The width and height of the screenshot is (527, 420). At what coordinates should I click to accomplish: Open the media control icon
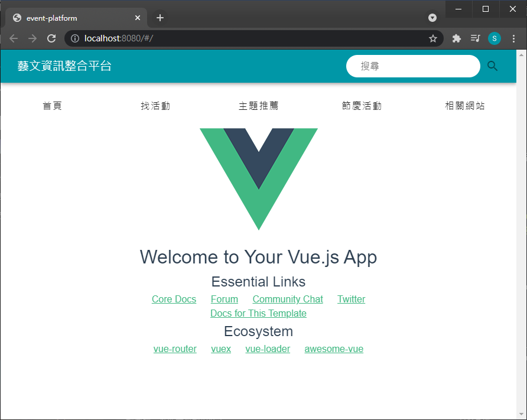pyautogui.click(x=475, y=38)
